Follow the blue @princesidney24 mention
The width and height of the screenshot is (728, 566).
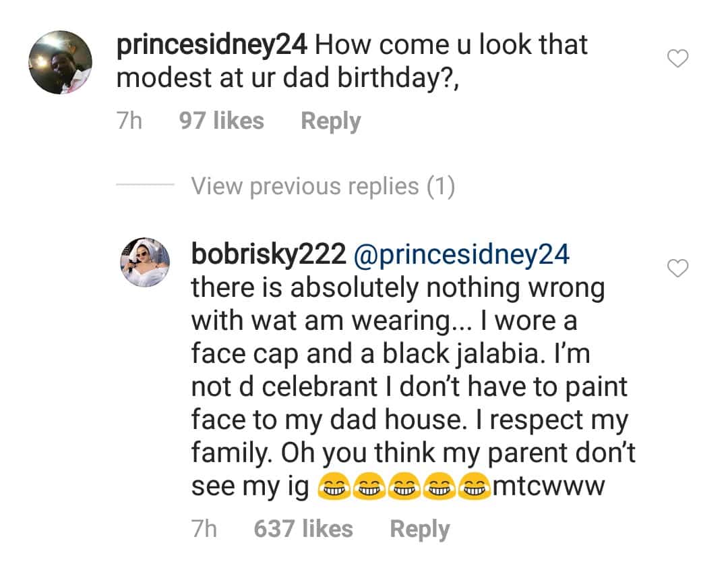462,254
